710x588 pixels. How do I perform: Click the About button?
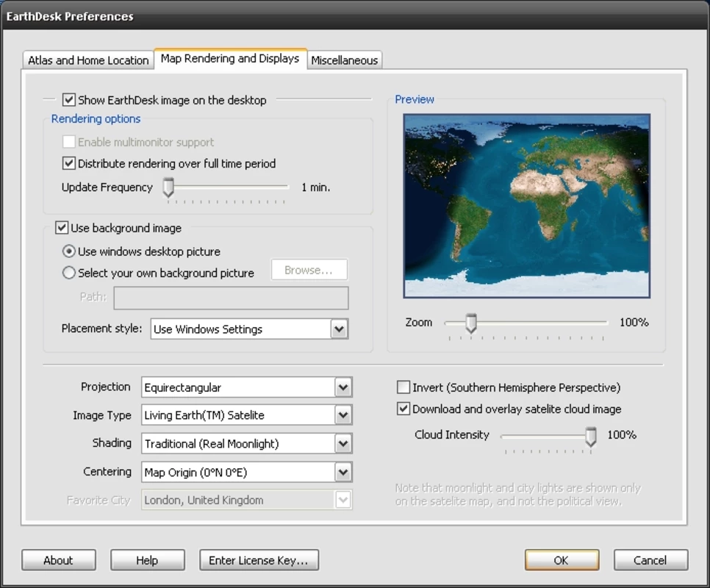coord(58,560)
